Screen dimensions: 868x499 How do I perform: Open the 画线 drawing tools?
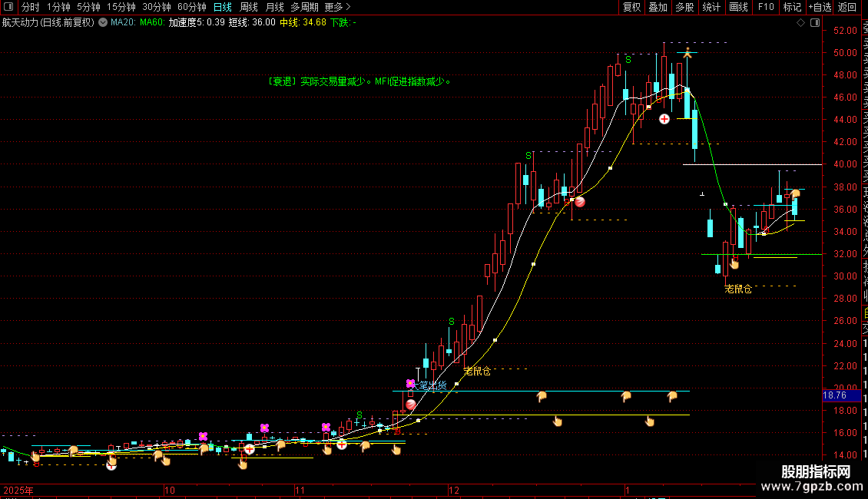click(738, 7)
